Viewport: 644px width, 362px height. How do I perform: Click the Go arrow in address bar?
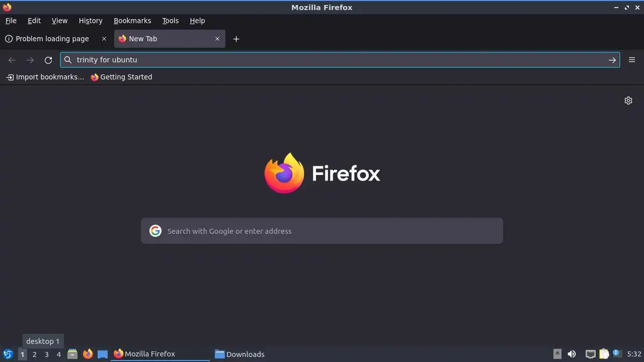pos(612,60)
